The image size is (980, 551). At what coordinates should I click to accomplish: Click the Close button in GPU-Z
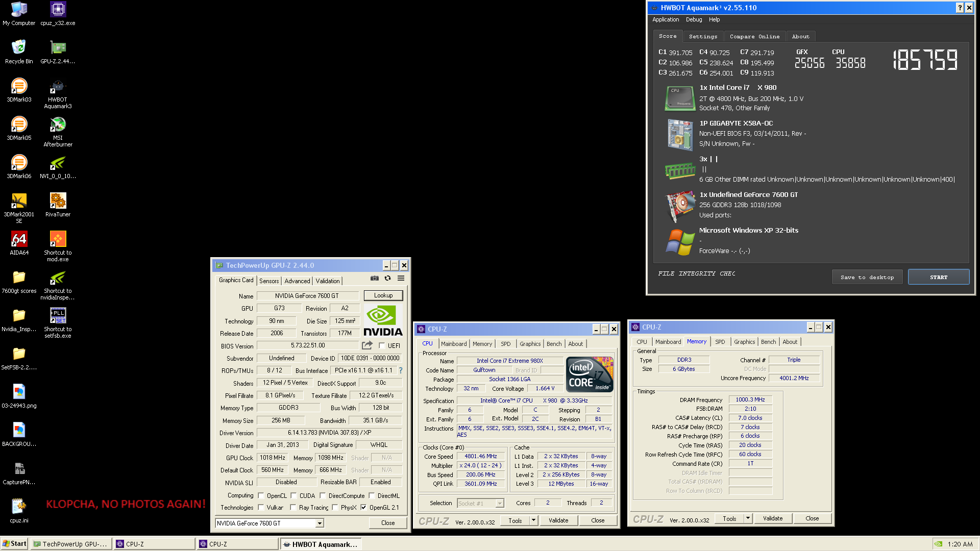coord(388,523)
